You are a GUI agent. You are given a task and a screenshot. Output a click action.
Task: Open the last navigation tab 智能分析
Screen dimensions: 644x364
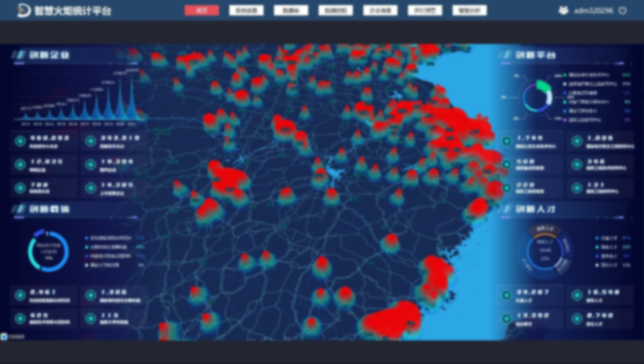coord(469,11)
